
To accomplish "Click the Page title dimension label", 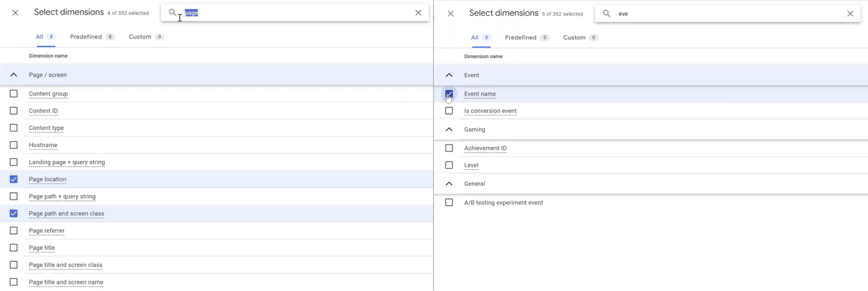I will click(42, 248).
